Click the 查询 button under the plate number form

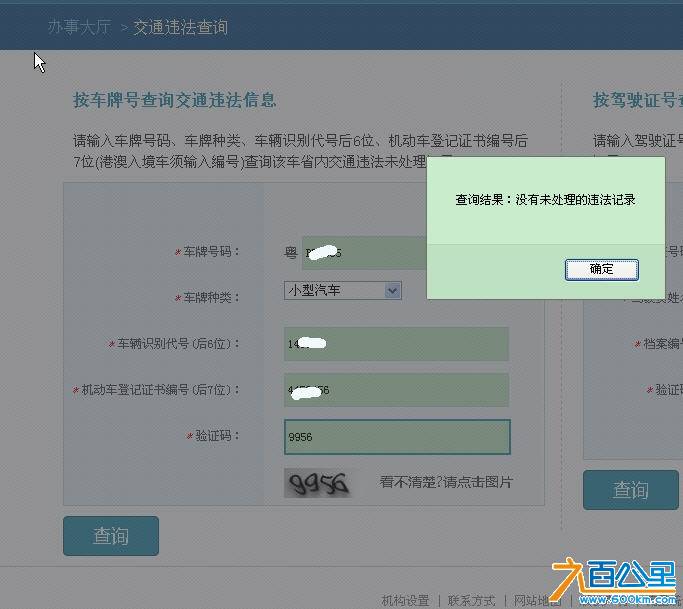point(111,536)
